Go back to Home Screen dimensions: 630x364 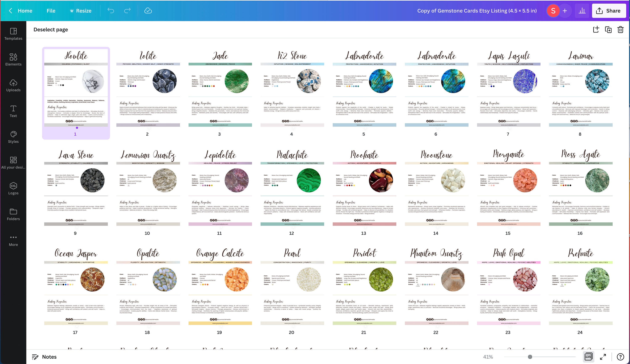pyautogui.click(x=21, y=11)
